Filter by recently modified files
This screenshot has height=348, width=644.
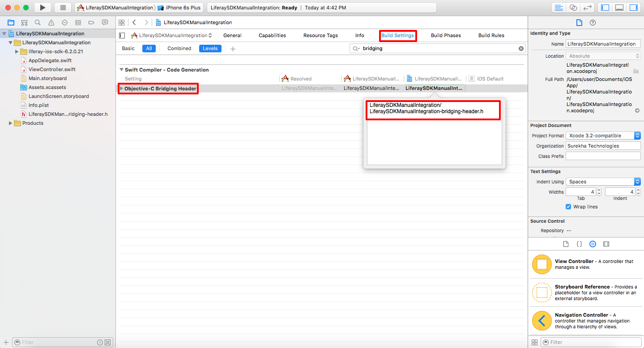(100, 342)
